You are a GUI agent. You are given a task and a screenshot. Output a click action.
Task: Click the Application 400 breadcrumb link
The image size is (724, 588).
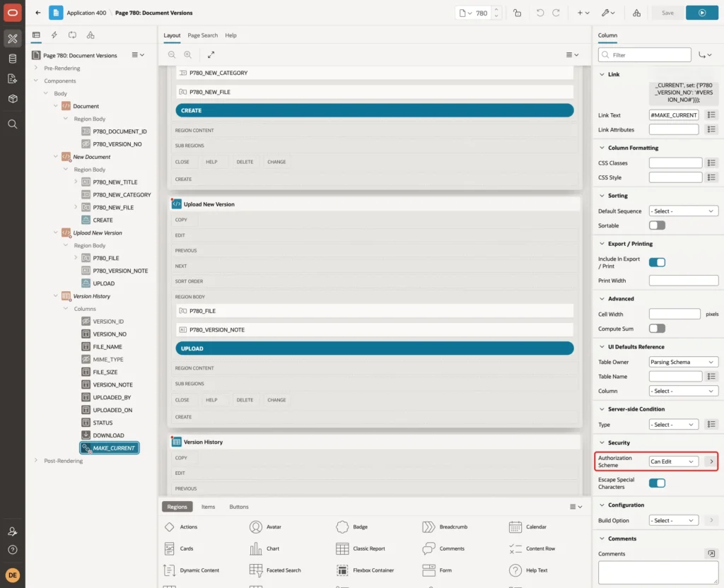pyautogui.click(x=86, y=13)
